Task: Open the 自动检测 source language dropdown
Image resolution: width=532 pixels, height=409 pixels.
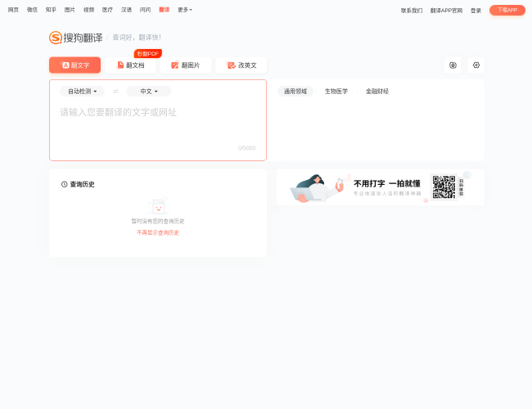Action: pyautogui.click(x=82, y=92)
